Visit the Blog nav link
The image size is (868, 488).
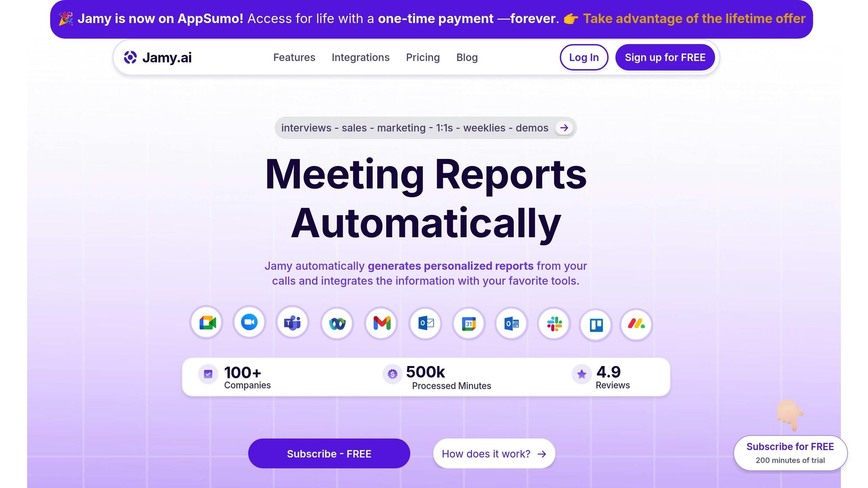467,58
